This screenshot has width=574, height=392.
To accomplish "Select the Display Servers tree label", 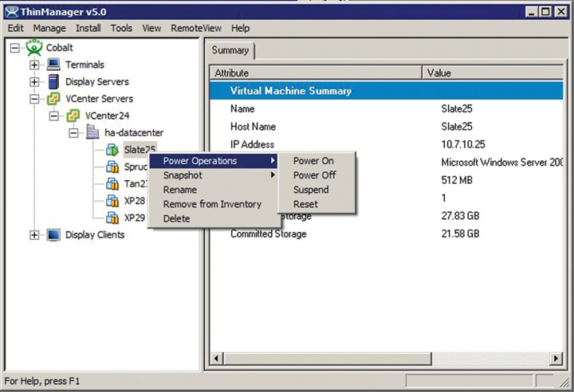I will point(97,81).
